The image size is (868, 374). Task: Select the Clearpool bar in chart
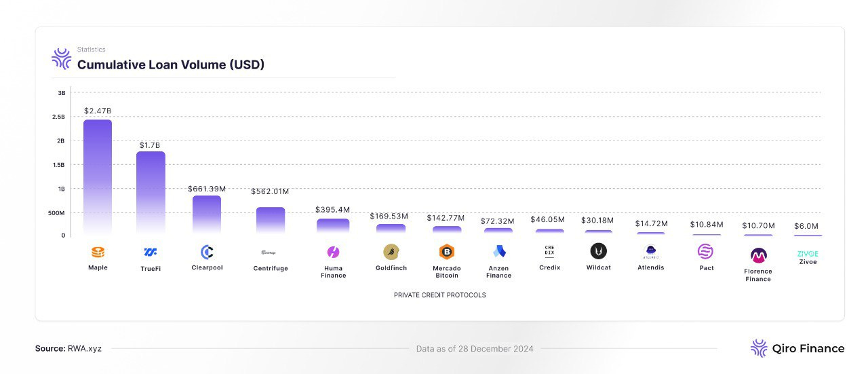[x=207, y=215]
